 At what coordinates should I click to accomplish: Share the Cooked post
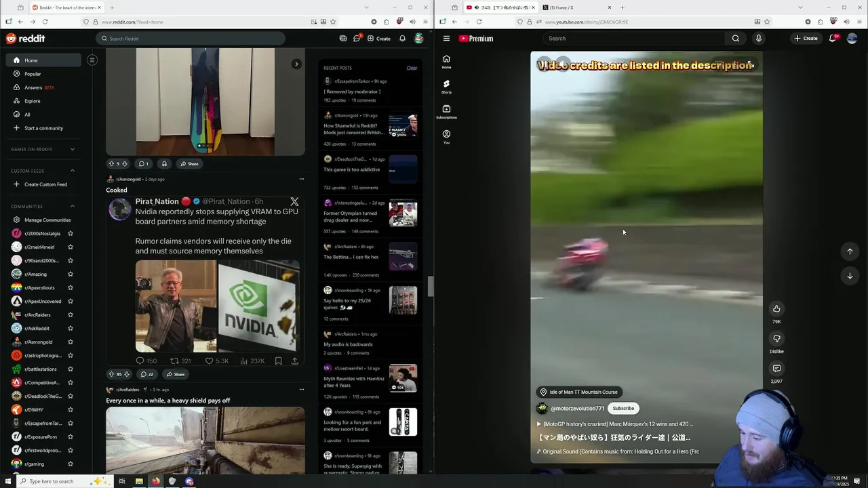click(x=174, y=374)
